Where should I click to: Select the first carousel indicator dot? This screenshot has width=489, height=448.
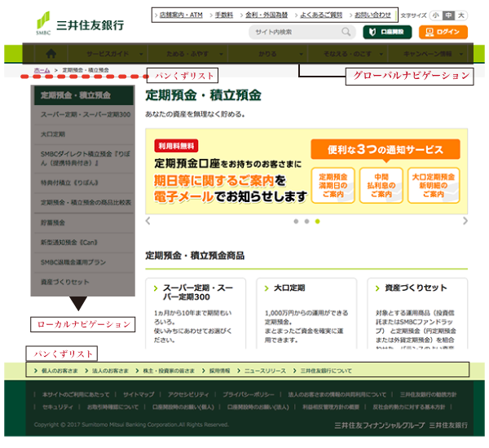pos(295,222)
